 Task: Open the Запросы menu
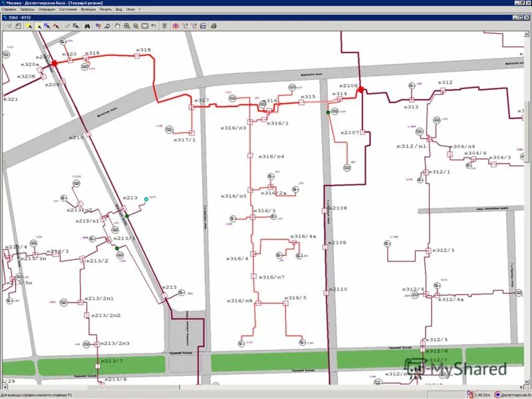click(x=27, y=9)
